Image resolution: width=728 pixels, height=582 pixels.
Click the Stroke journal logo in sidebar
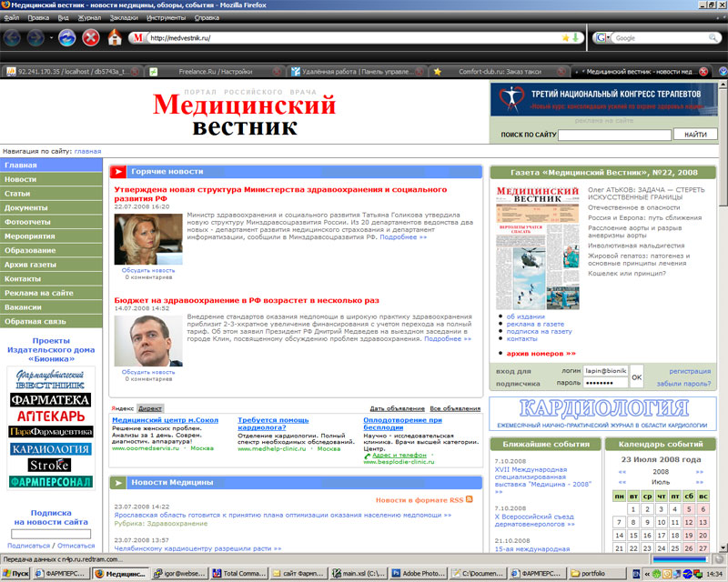coord(50,465)
